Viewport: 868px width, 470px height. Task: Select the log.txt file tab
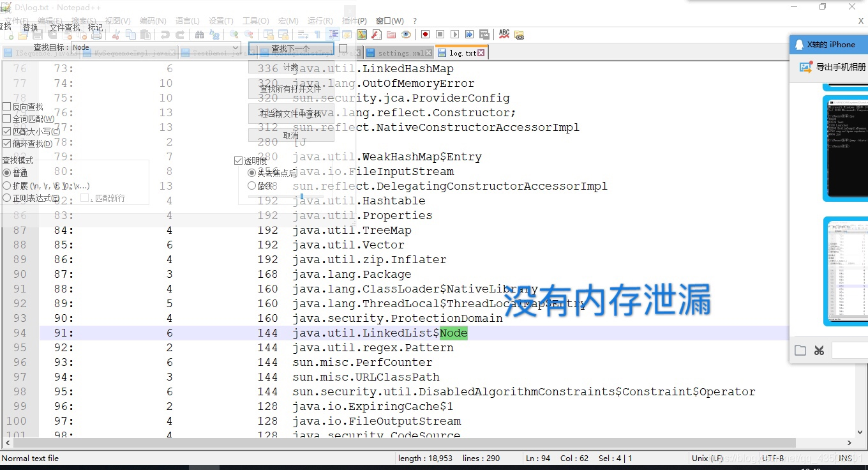pos(462,53)
